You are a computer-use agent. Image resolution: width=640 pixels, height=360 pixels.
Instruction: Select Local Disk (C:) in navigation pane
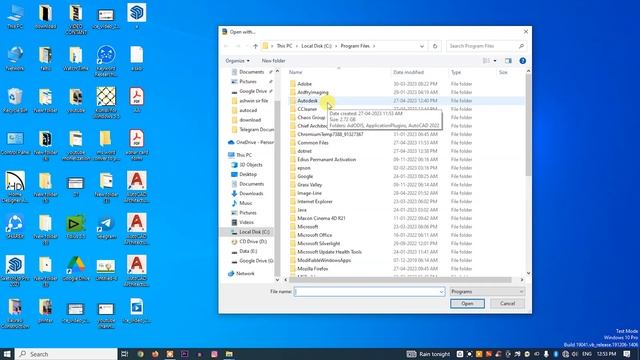pos(254,232)
